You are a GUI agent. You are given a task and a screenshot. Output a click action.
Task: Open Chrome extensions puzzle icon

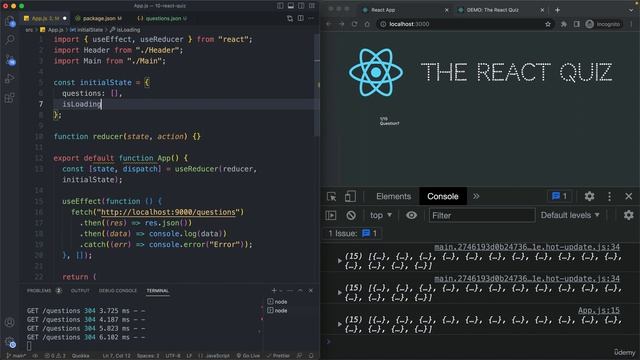coord(564,24)
